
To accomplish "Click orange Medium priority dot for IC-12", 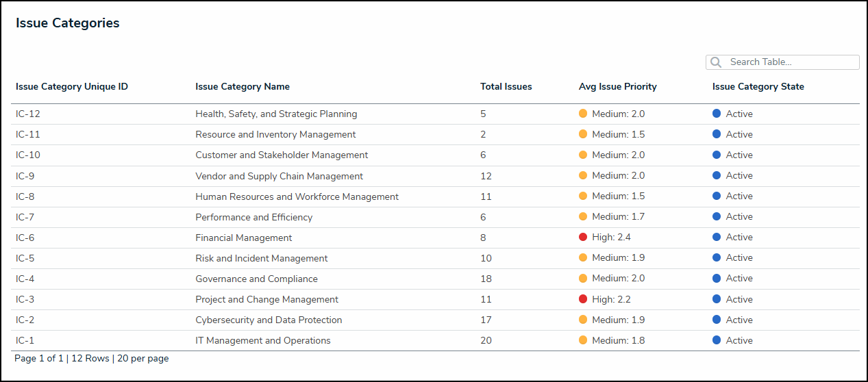I will [583, 114].
